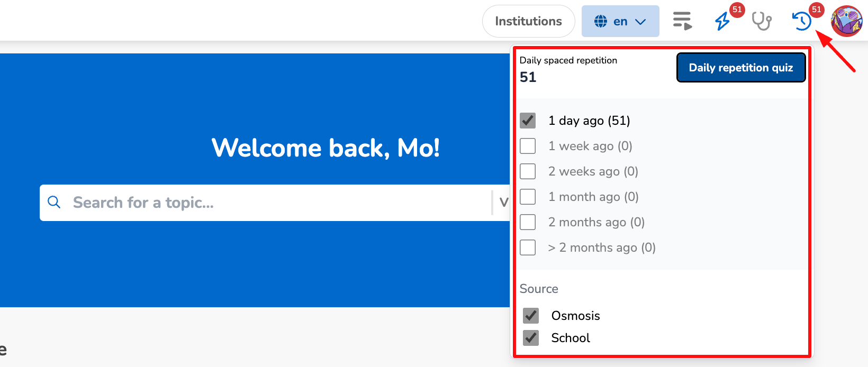Select the "2 months ago" checkbox
Viewport: 868px width, 367px height.
point(528,222)
